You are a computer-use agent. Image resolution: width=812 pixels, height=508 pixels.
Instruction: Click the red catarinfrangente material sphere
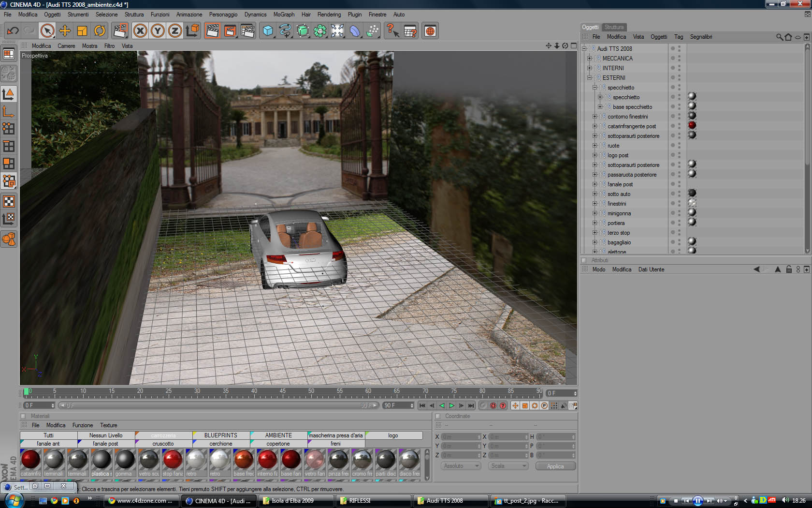(30, 459)
